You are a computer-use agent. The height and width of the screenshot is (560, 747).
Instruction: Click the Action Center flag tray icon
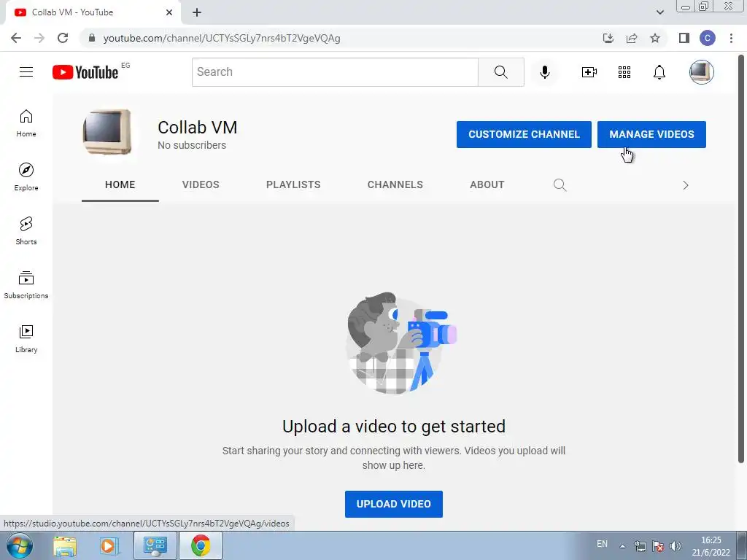coord(657,545)
